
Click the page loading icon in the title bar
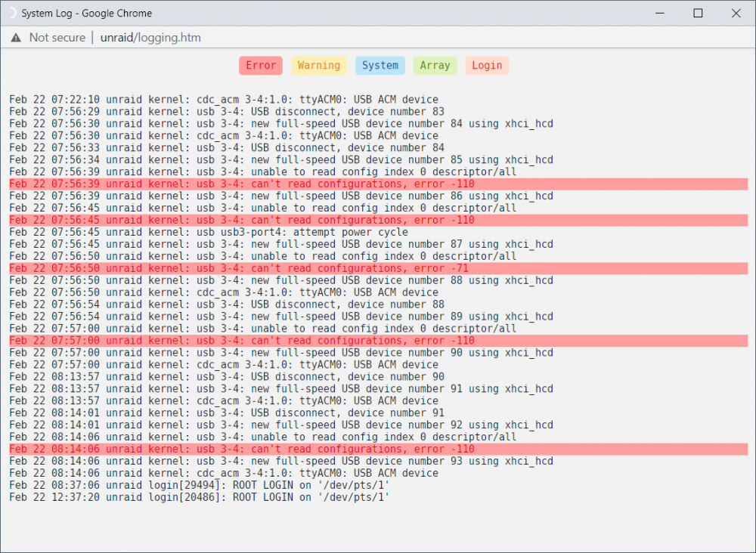coord(11,13)
